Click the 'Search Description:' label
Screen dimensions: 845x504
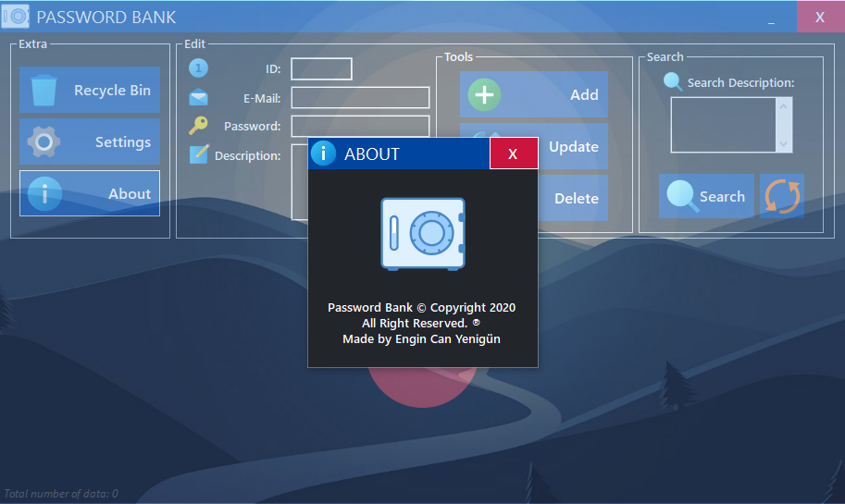[740, 82]
